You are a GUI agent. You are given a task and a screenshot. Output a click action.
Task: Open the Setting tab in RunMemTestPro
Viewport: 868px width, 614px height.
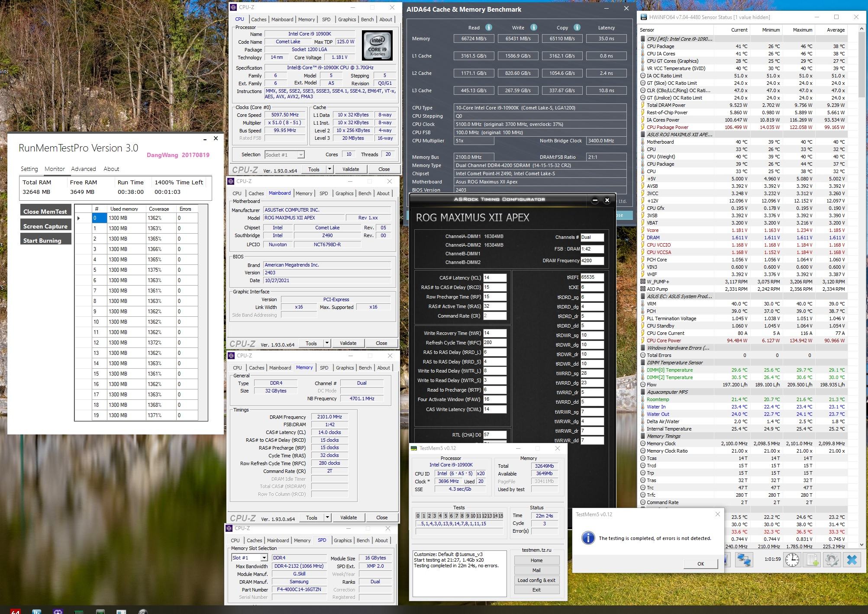tap(29, 169)
